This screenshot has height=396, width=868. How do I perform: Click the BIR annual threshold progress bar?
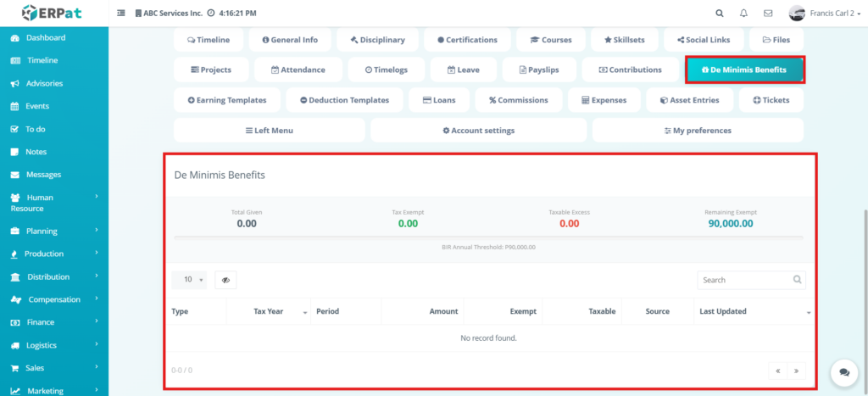pos(489,237)
